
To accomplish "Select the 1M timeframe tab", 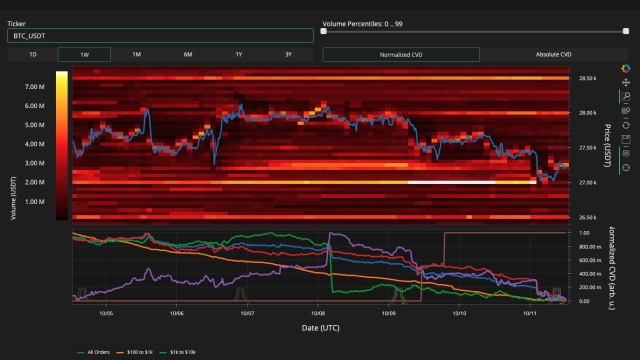I will [x=136, y=54].
